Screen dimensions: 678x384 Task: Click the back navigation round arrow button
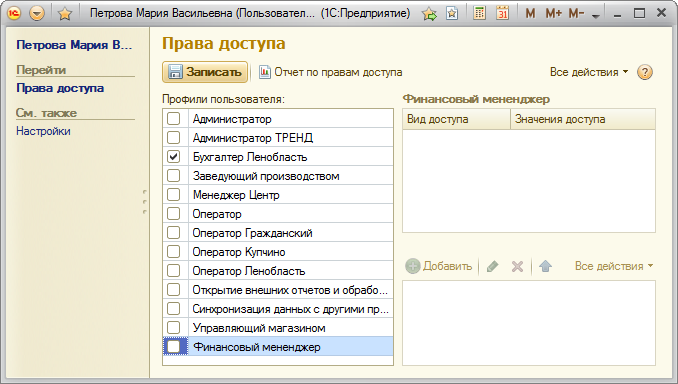(x=37, y=14)
